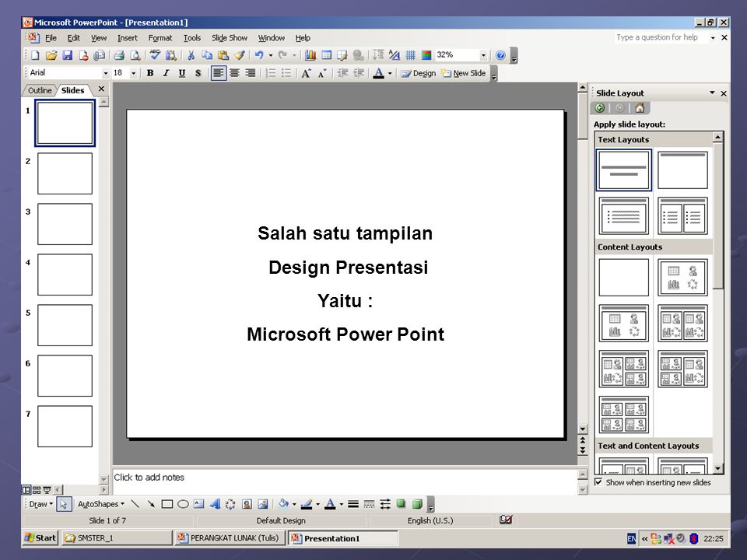
Task: Click the Microsoft PowerPoint Help icon
Action: [x=500, y=55]
